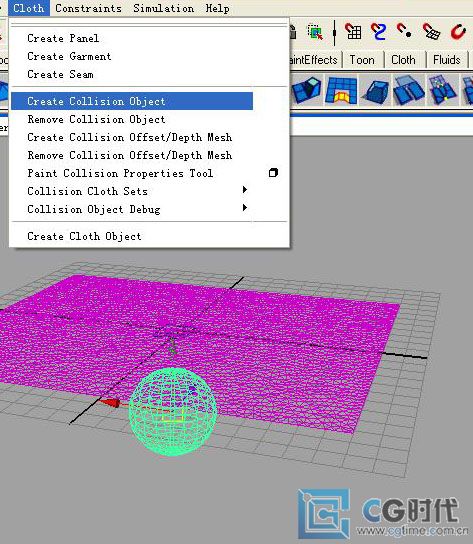Open the Help menu
Viewport: 473px width, 544px height.
coord(218,8)
